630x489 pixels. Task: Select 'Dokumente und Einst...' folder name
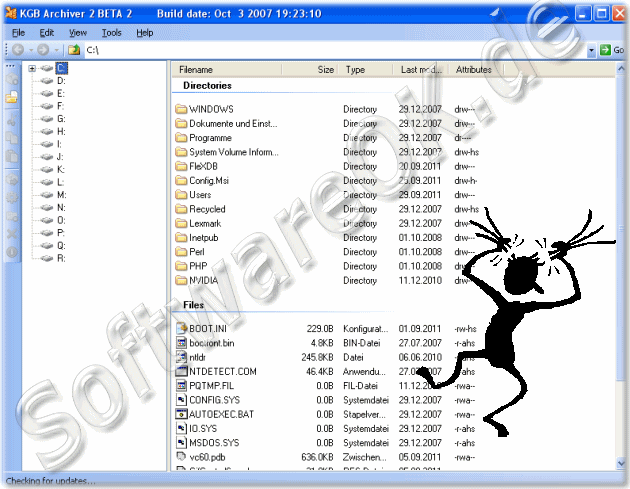point(233,124)
